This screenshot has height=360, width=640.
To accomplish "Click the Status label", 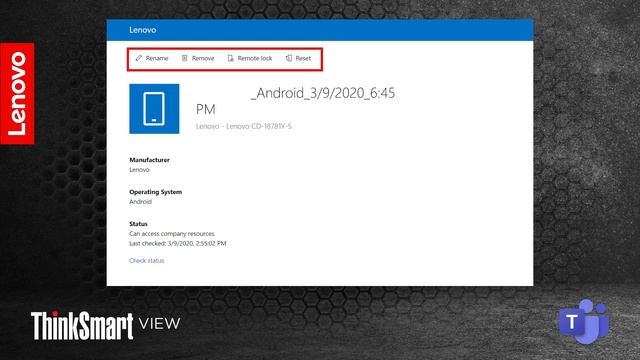I will (138, 224).
